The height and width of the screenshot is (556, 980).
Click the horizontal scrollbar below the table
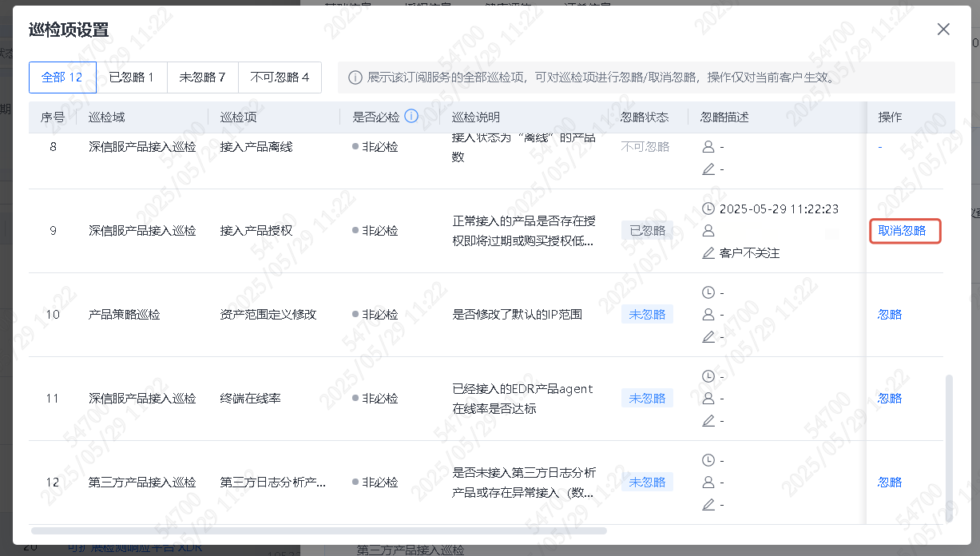319,530
